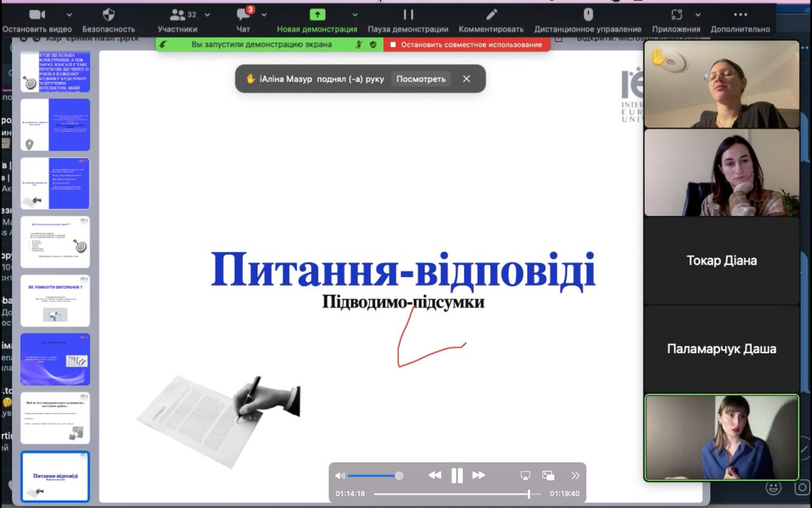
Task: Open the Apps menu in toolbar
Action: 676,15
